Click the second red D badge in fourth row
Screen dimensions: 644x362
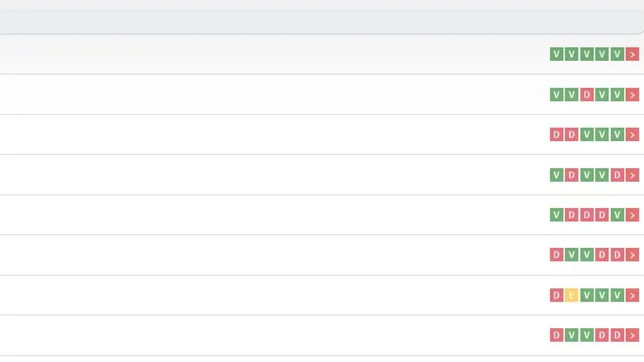pos(617,175)
